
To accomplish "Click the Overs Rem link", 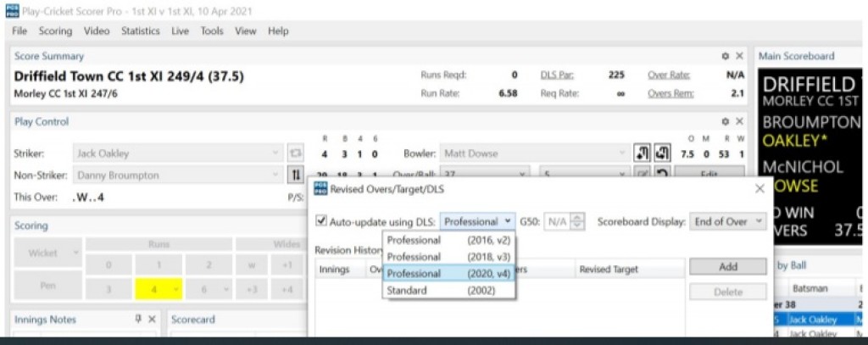I will 670,93.
